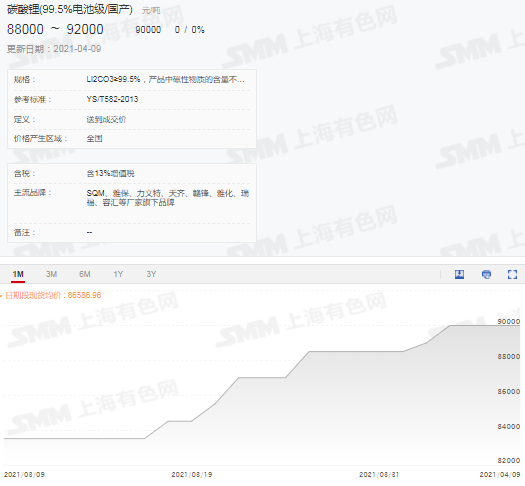Image resolution: width=525 pixels, height=486 pixels.
Task: Open the 1Y chart range
Action: tap(118, 274)
